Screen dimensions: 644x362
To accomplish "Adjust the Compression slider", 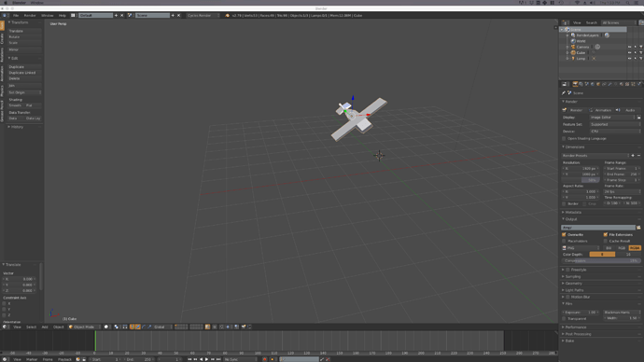I will coord(601,260).
